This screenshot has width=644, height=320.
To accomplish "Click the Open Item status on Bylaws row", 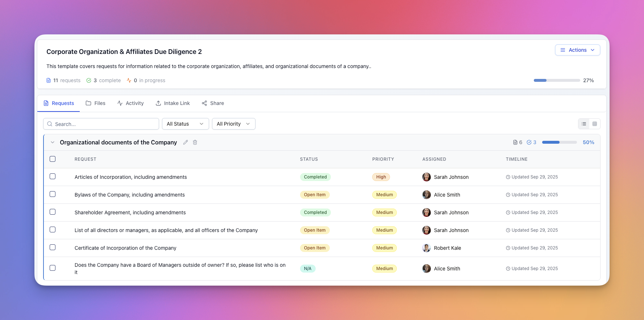I will click(x=315, y=195).
